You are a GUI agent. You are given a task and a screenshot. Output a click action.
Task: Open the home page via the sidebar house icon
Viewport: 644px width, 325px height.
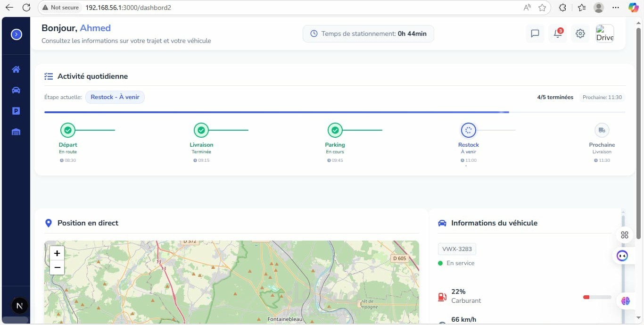[x=16, y=69]
